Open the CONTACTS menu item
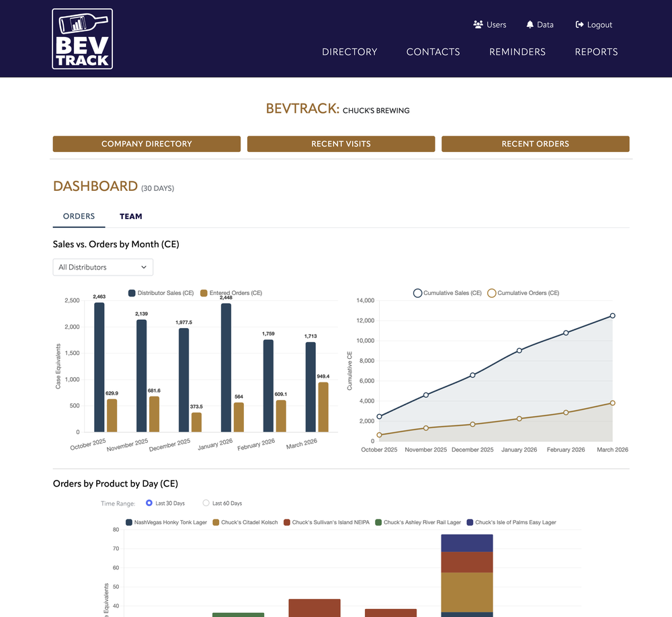The height and width of the screenshot is (617, 672). [433, 52]
